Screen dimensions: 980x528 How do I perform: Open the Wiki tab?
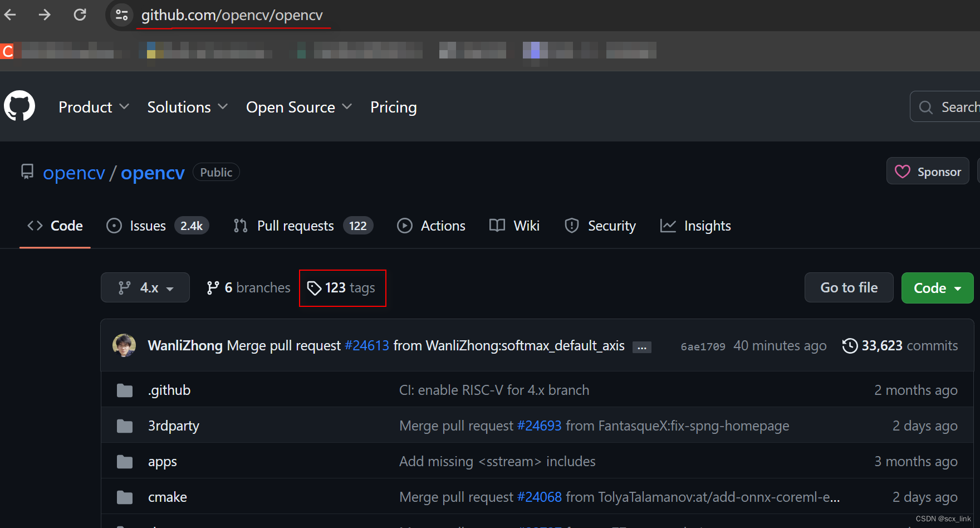pyautogui.click(x=514, y=226)
